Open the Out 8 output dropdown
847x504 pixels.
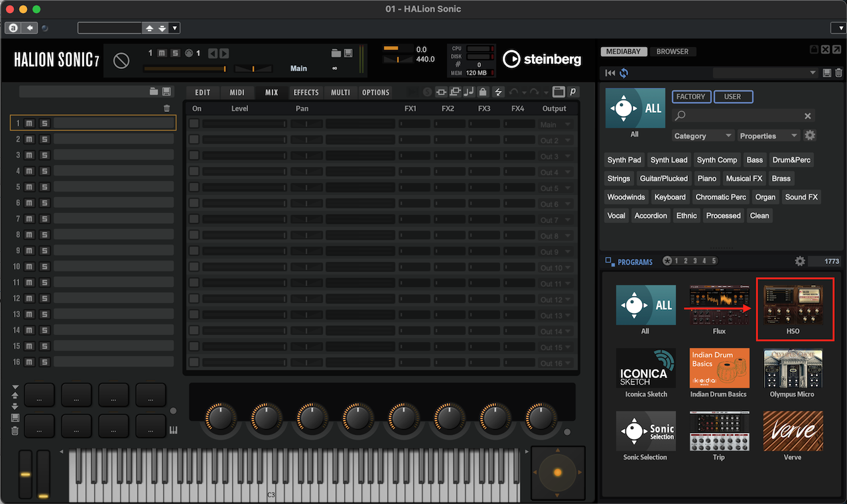pos(556,235)
